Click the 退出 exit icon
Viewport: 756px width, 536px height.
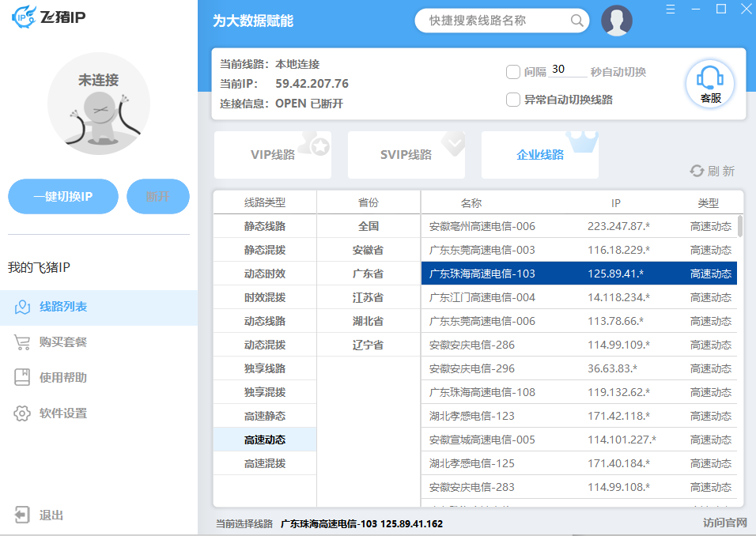coord(22,515)
